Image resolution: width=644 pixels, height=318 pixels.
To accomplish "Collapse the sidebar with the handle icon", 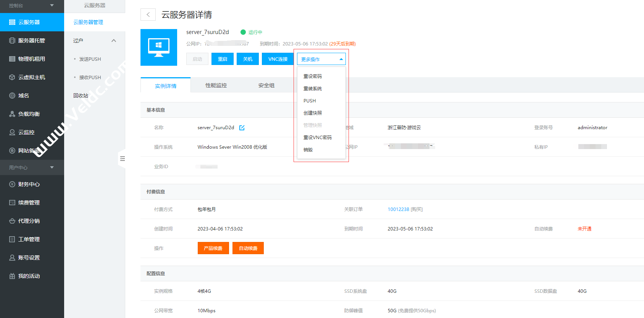I will [x=122, y=159].
